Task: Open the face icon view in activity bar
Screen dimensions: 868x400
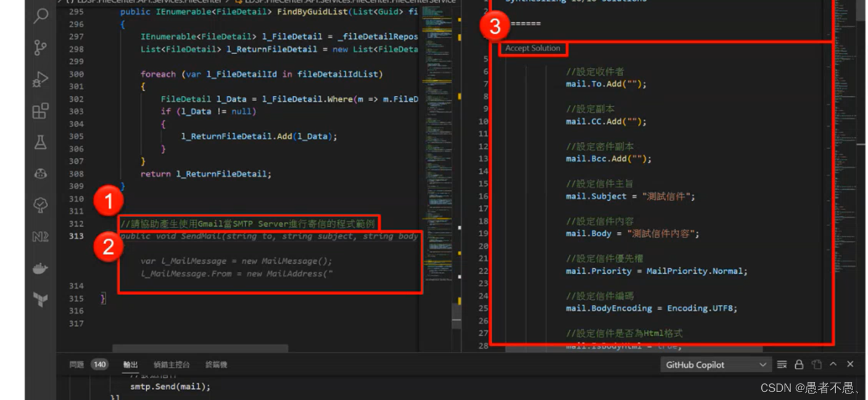Action: pyautogui.click(x=41, y=174)
